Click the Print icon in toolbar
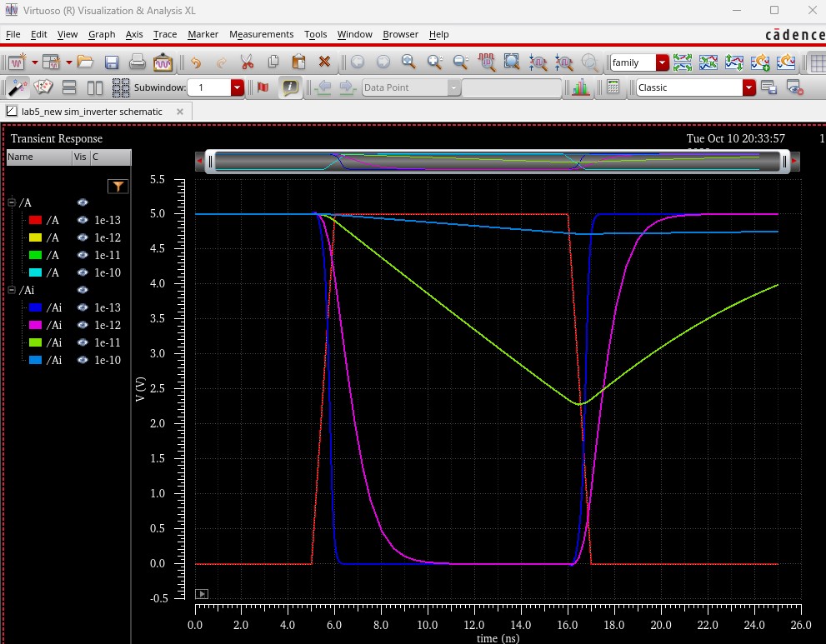 (137, 62)
